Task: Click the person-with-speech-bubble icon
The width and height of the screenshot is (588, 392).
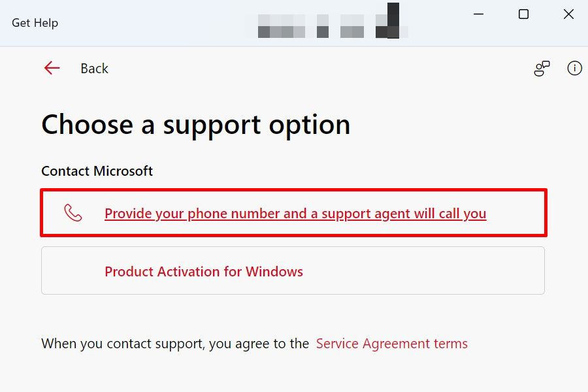Action: (542, 68)
